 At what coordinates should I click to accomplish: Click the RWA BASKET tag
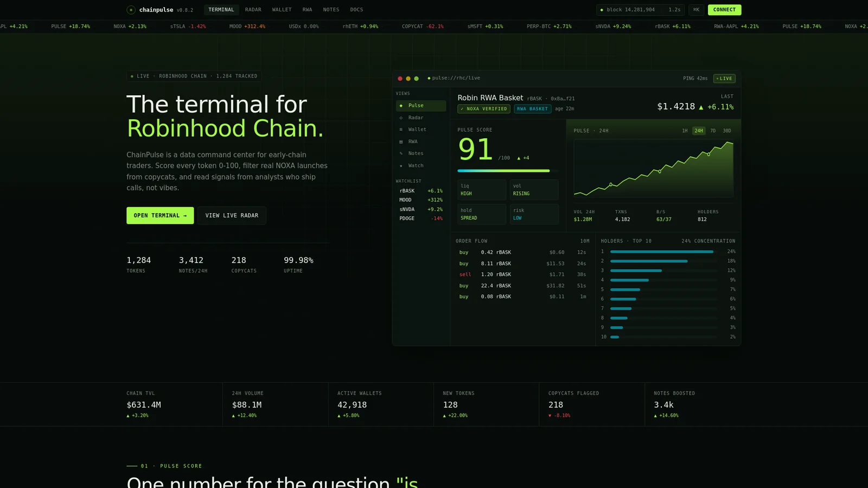coord(532,109)
